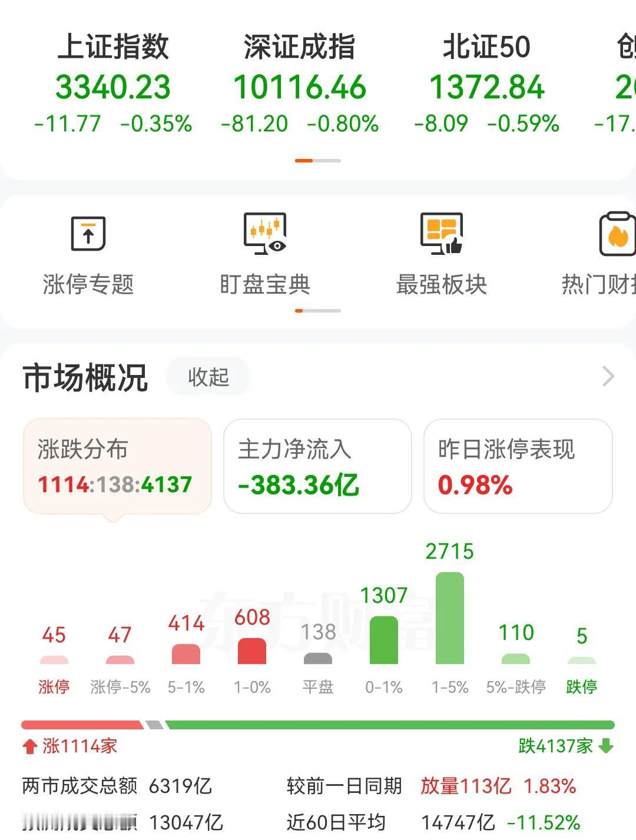This screenshot has height=840, width=636.
Task: Tap the green down arrow beside 跌4137家
Action: [x=606, y=746]
